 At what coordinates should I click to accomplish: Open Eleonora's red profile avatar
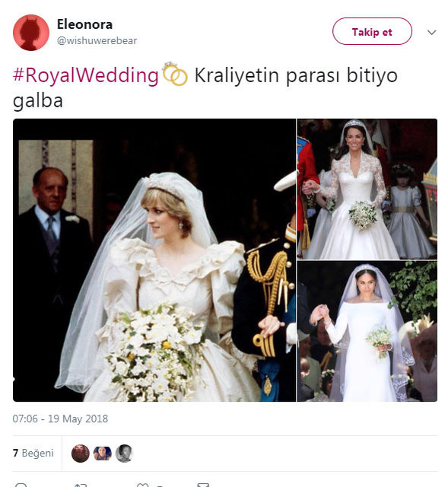31,33
